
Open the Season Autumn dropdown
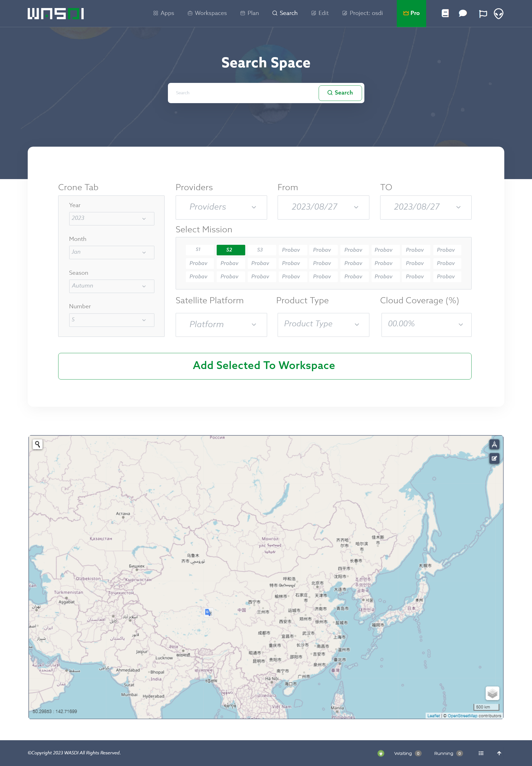[x=111, y=286]
